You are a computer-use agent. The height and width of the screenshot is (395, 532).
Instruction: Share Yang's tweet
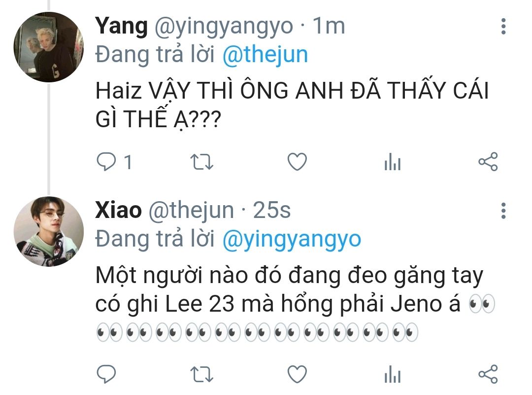[488, 162]
